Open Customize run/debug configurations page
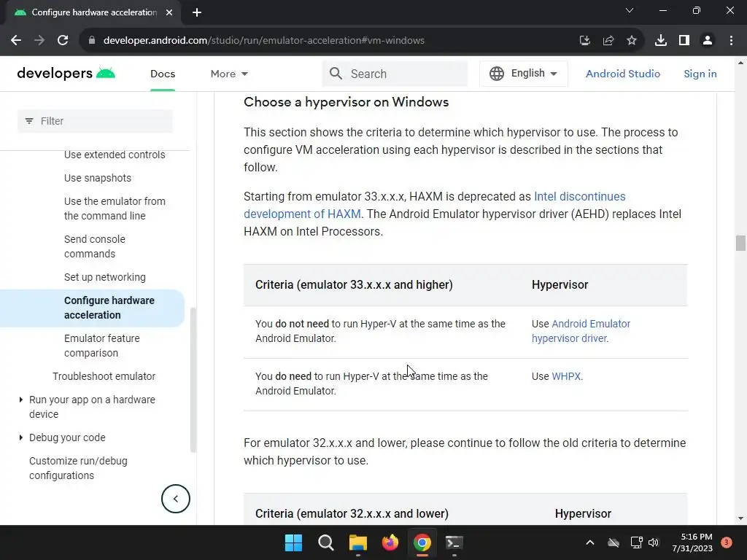This screenshot has height=560, width=747. (78, 468)
